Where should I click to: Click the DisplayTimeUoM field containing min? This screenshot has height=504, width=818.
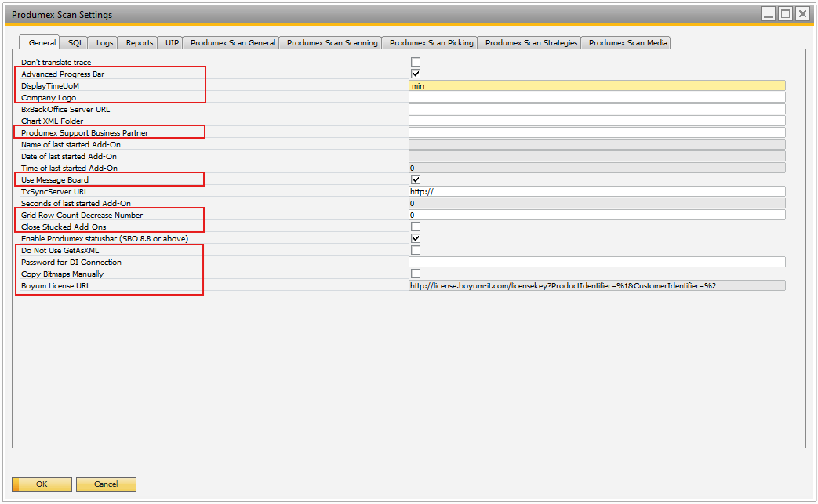point(597,86)
